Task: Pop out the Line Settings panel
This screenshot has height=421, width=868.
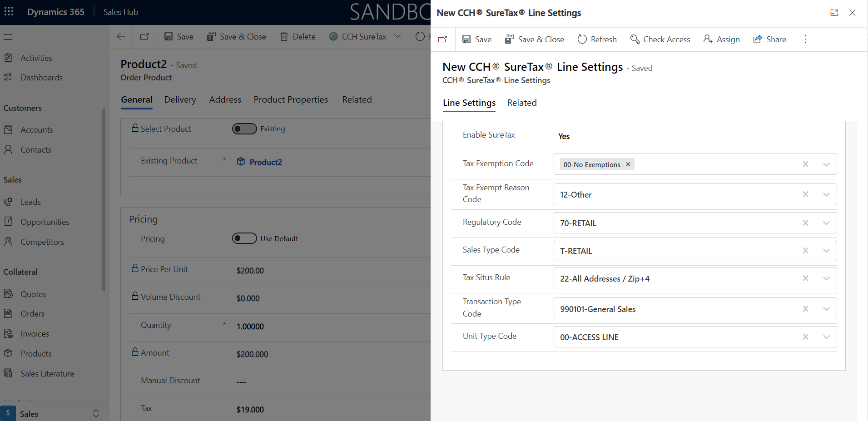Action: click(834, 13)
